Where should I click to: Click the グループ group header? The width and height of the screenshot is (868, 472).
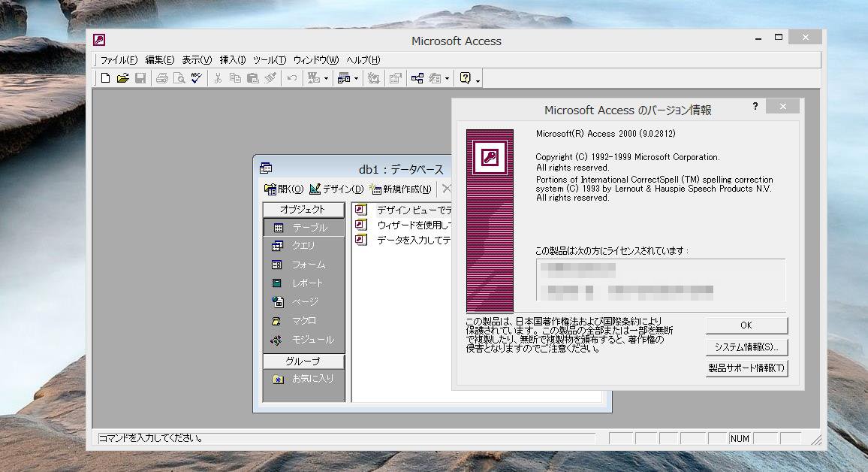pos(303,362)
